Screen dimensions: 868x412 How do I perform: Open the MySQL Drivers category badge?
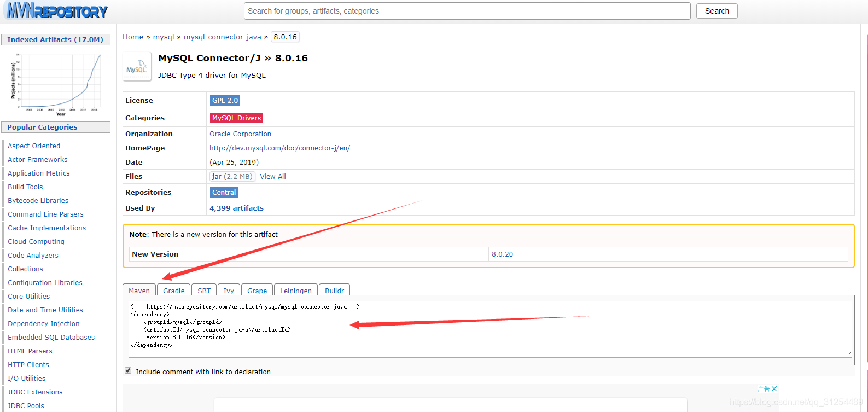pos(237,118)
